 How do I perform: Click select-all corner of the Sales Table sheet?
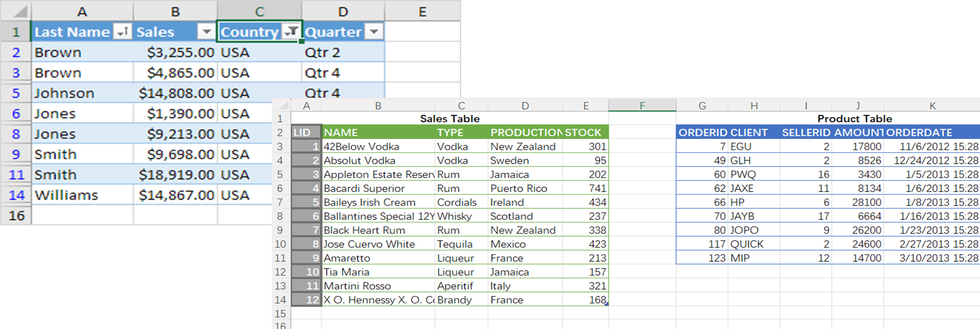pyautogui.click(x=282, y=105)
